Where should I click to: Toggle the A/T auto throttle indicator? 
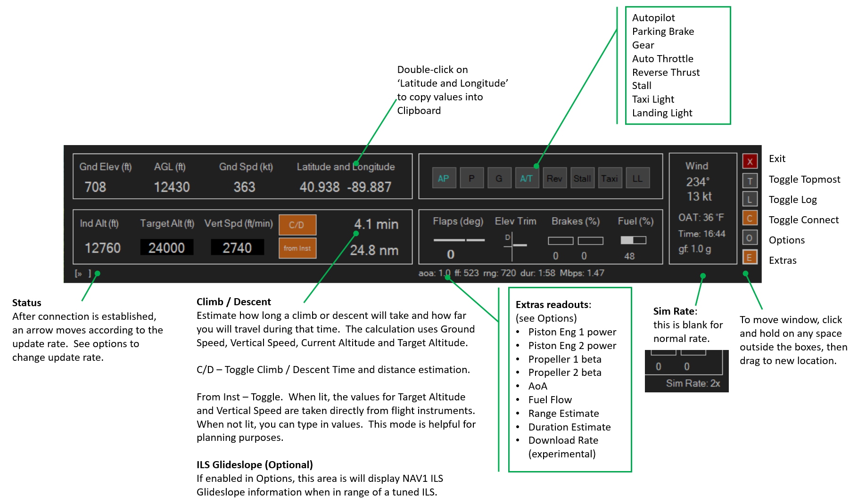pos(527,179)
